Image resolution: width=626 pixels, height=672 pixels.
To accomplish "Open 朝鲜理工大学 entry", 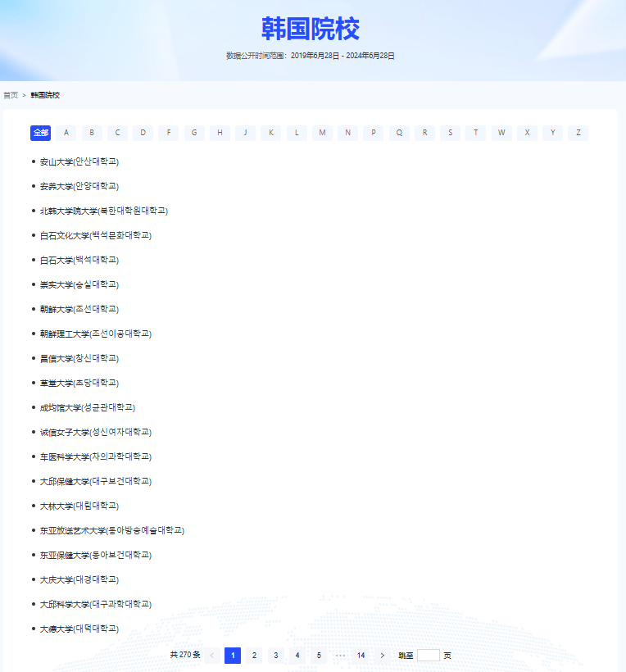I will pos(96,334).
